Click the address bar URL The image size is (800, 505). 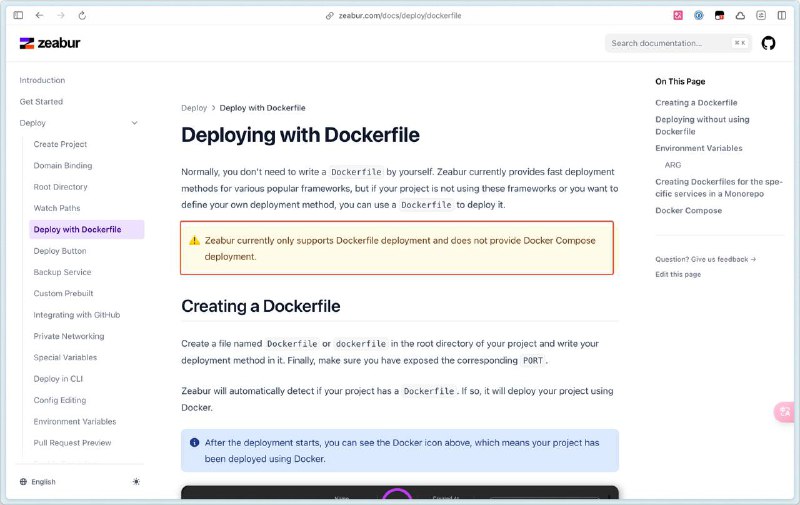click(x=399, y=16)
